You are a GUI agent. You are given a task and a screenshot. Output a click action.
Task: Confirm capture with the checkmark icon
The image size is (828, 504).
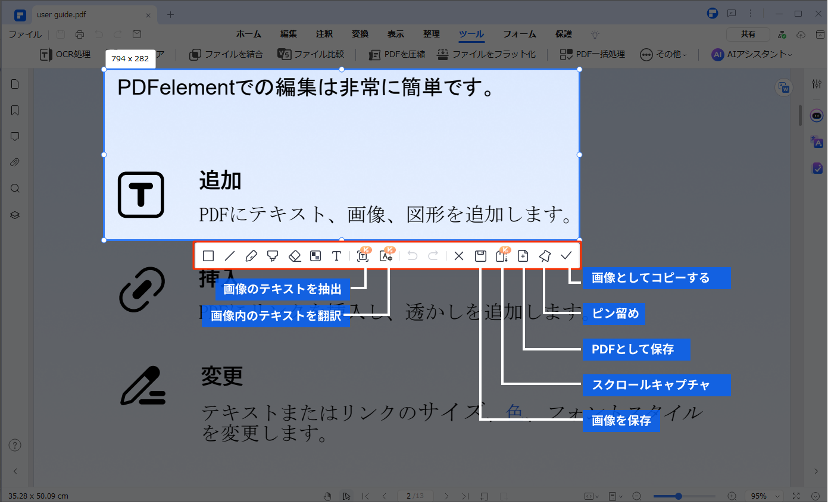pyautogui.click(x=566, y=256)
